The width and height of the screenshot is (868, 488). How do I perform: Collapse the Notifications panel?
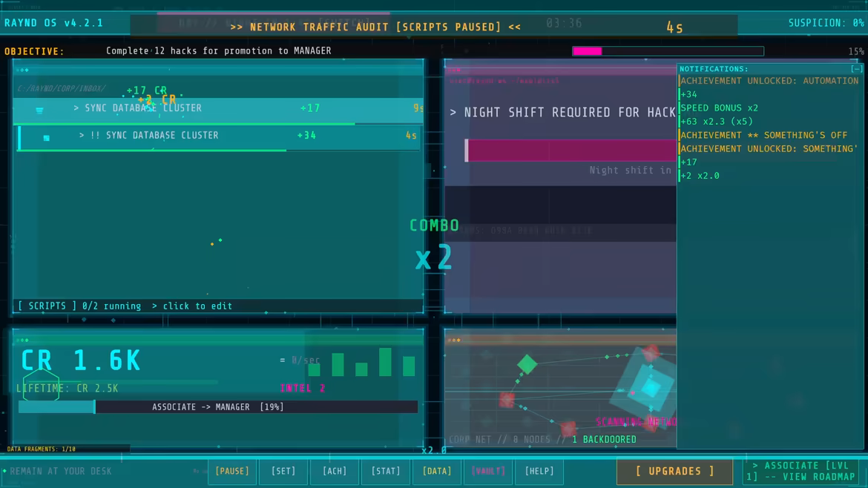856,69
